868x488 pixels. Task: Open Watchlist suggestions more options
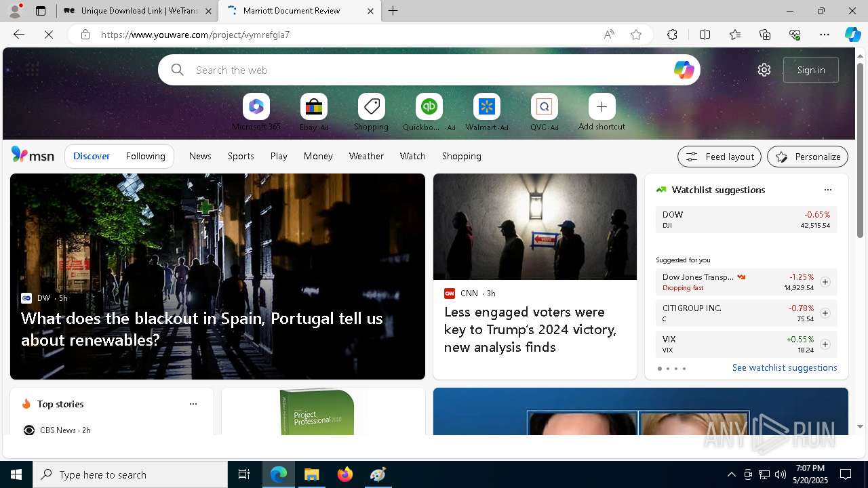[x=827, y=190]
